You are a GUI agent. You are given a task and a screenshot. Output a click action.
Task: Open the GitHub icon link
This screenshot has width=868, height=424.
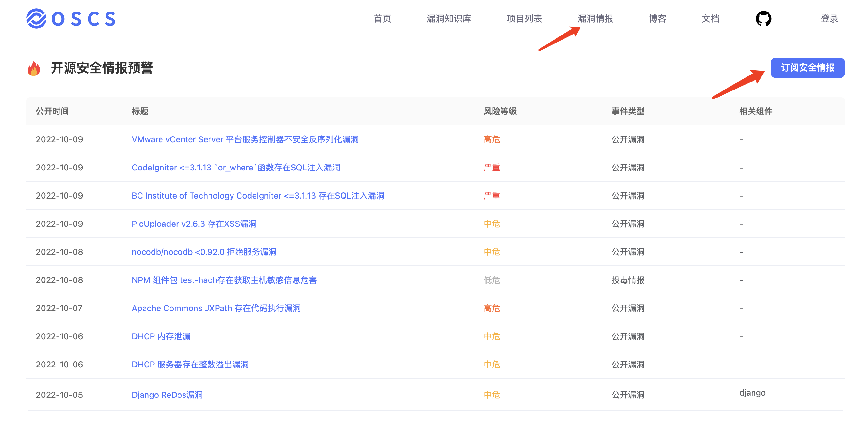point(763,19)
